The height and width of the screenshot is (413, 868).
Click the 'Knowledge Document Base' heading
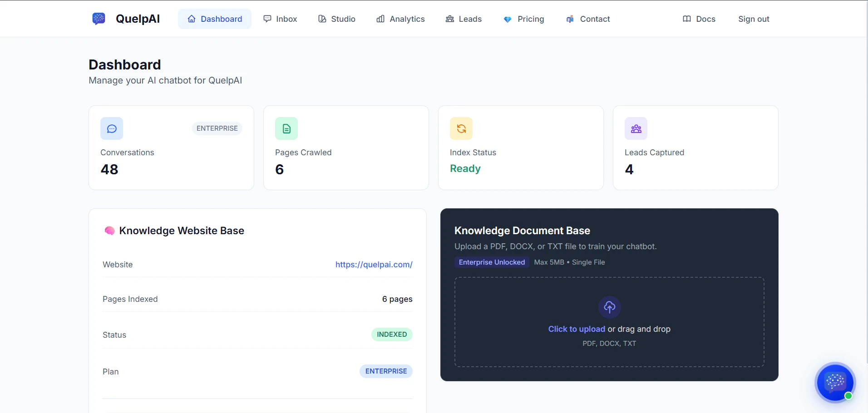click(522, 231)
